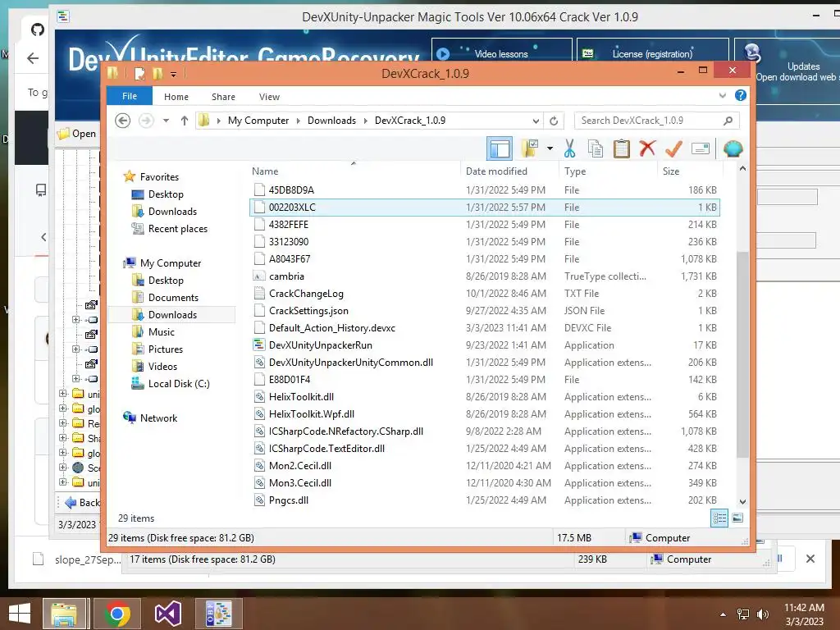The width and height of the screenshot is (840, 630).
Task: Open the Home ribbon tab
Action: click(x=176, y=97)
